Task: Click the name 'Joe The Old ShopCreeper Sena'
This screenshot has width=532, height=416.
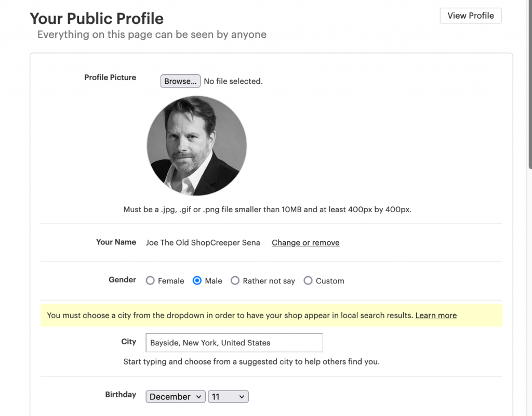Action: (203, 242)
